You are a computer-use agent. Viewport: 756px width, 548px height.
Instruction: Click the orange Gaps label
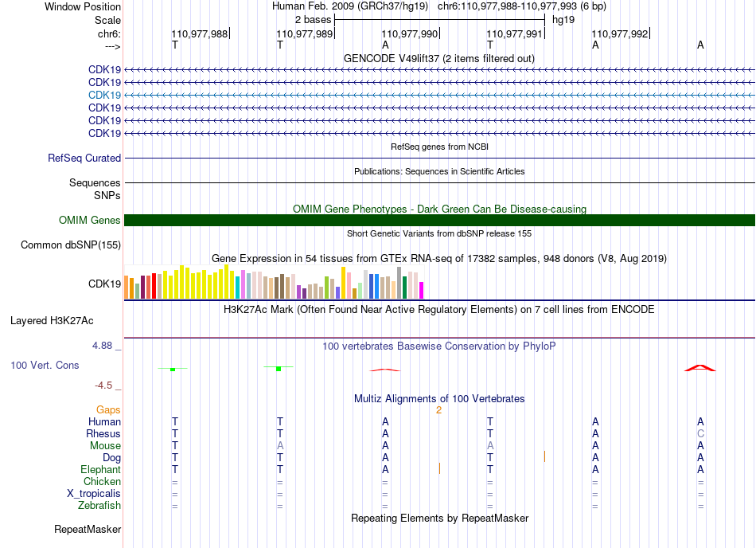[x=108, y=409]
